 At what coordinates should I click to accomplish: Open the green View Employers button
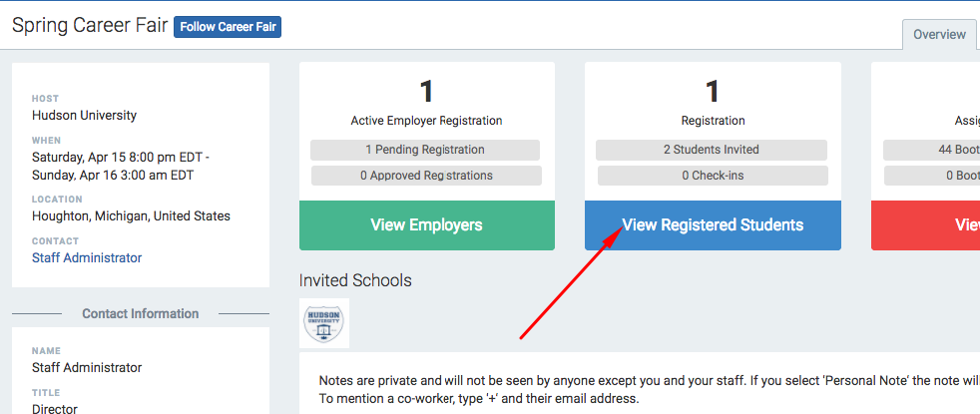[427, 225]
